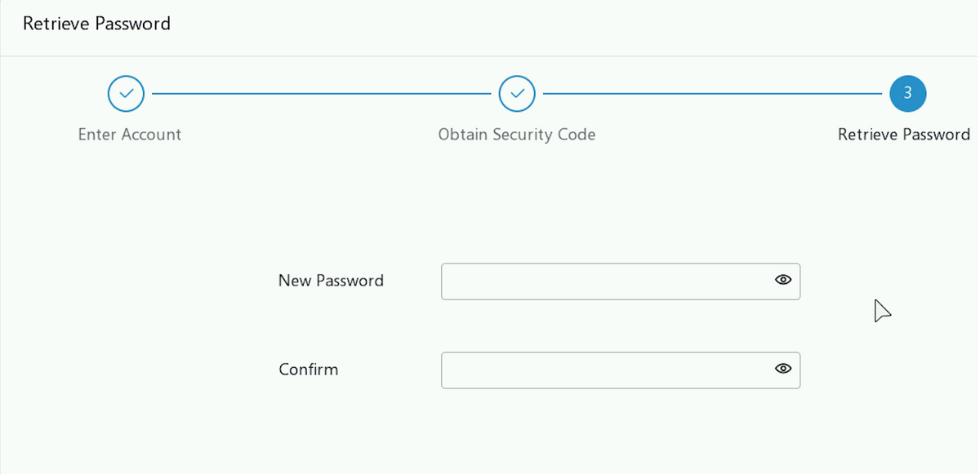Click the Confirm field label
The height and width of the screenshot is (474, 980).
tap(309, 370)
